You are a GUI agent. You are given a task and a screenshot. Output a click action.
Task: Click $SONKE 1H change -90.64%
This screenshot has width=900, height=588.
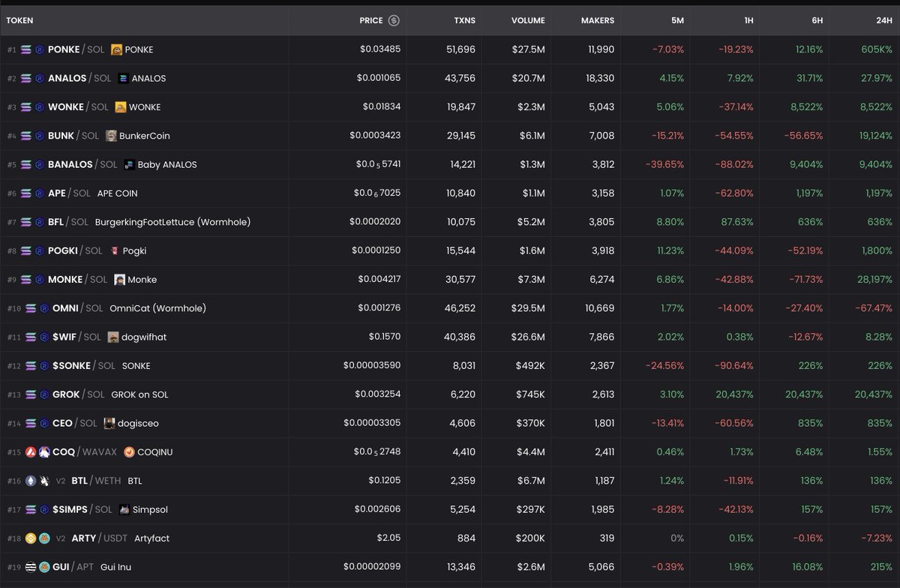(734, 366)
